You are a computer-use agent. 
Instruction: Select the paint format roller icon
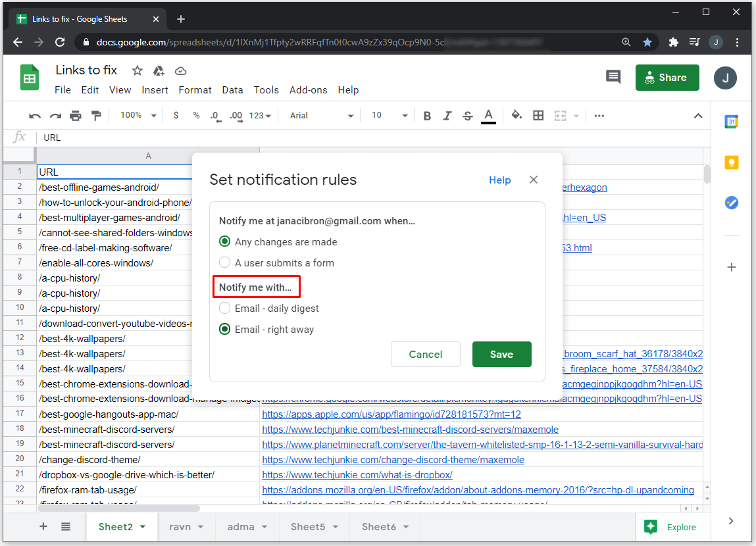pos(96,116)
